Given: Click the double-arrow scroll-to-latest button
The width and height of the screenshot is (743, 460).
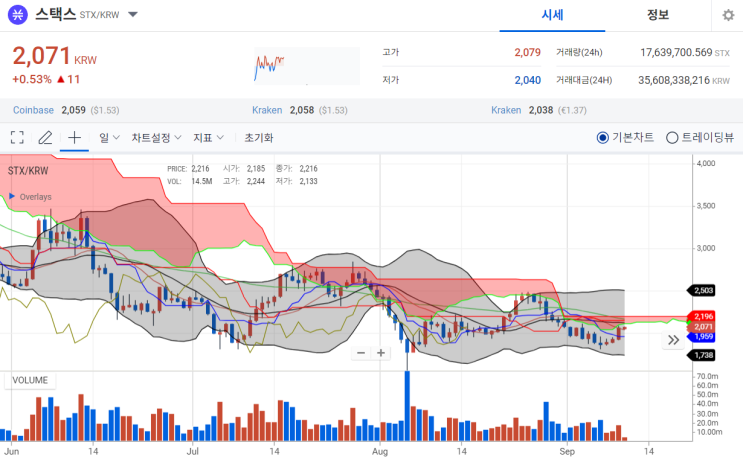Looking at the screenshot, I should tap(673, 340).
